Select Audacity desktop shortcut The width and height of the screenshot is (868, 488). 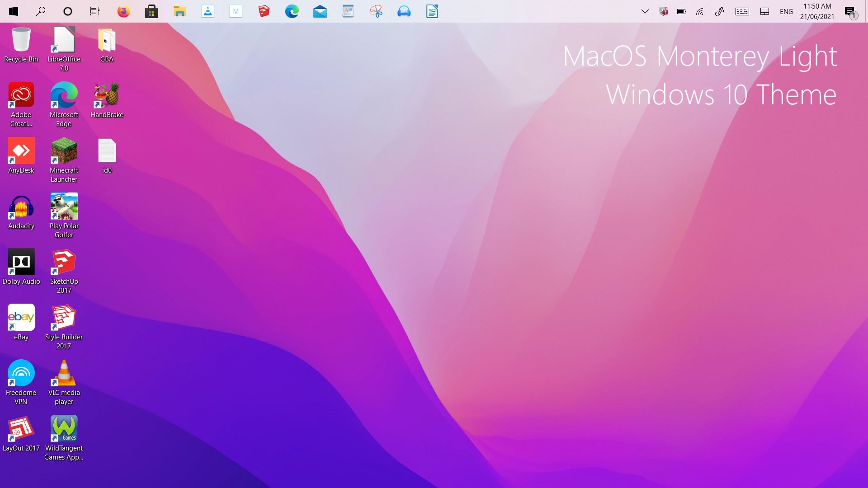click(21, 211)
